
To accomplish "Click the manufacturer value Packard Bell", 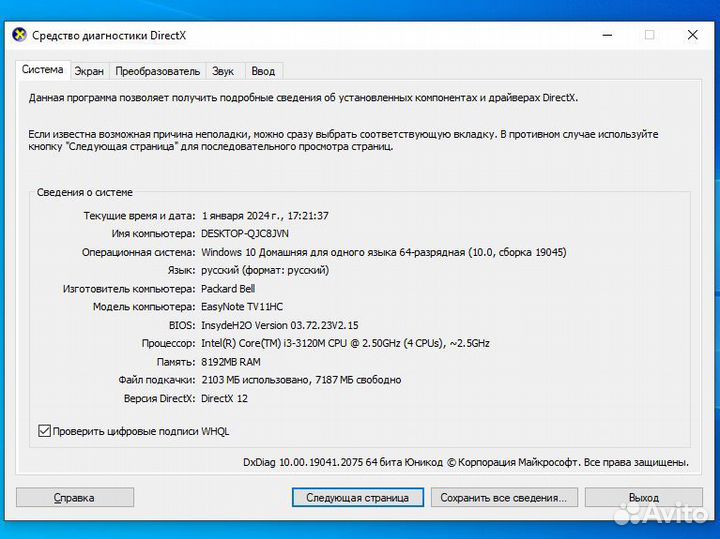I will [x=228, y=289].
